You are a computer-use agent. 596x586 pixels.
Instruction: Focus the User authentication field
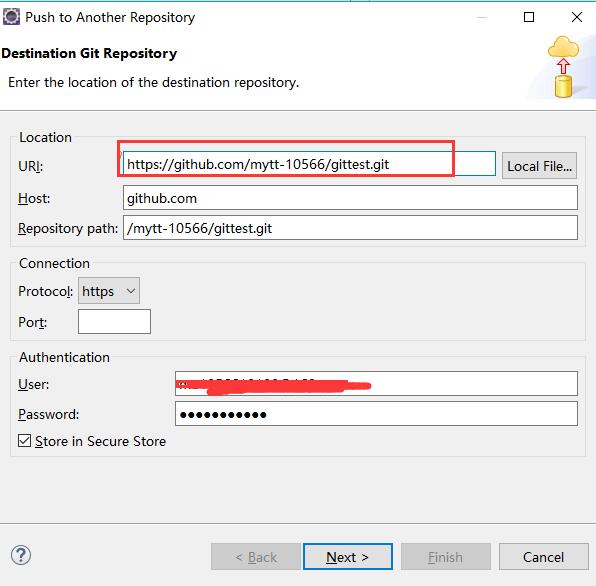(376, 383)
